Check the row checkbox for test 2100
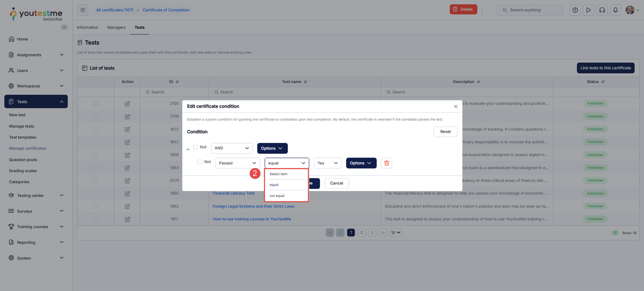This screenshot has height=291, width=644. pos(96,104)
